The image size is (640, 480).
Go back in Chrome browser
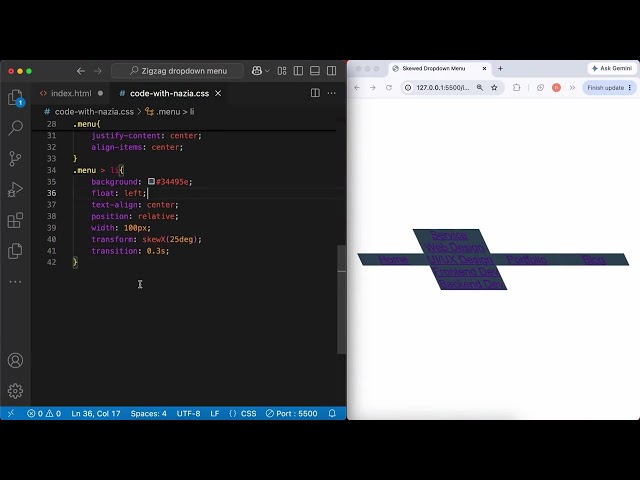coord(357,88)
